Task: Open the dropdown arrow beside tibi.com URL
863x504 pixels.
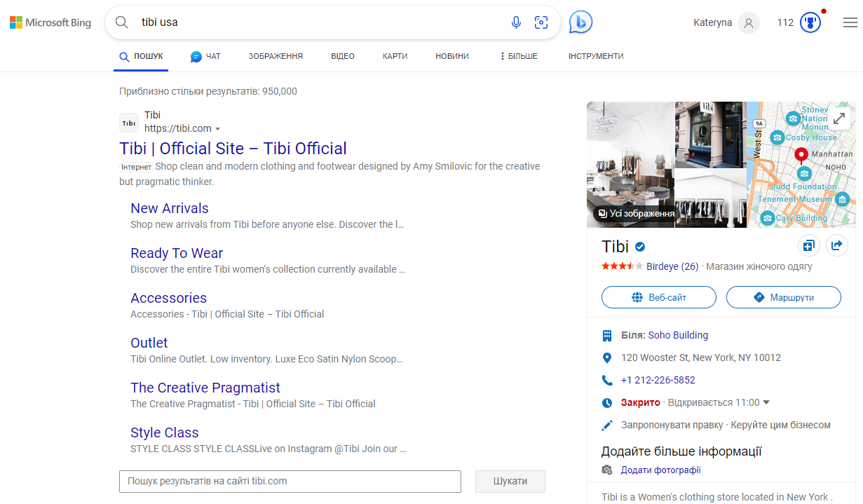Action: [217, 129]
